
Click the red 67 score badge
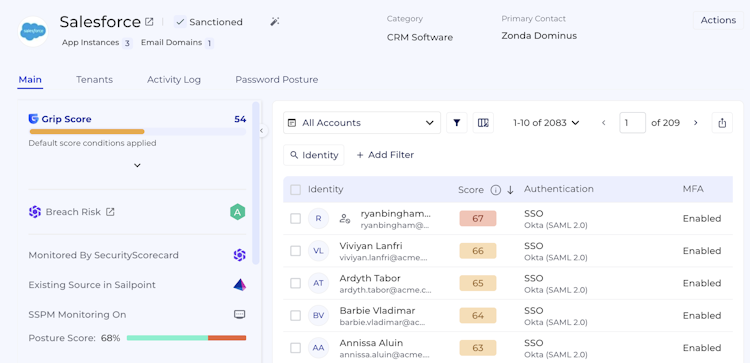click(x=478, y=219)
